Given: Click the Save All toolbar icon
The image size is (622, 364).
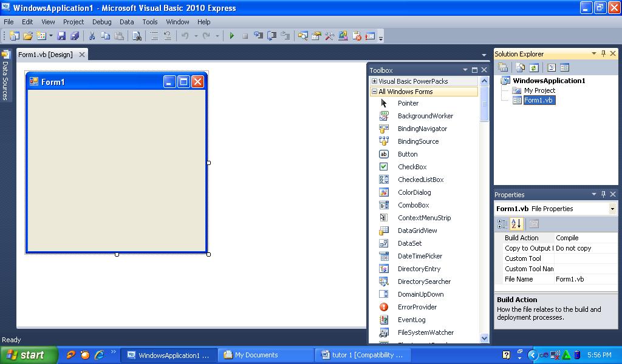Looking at the screenshot, I should click(x=75, y=36).
